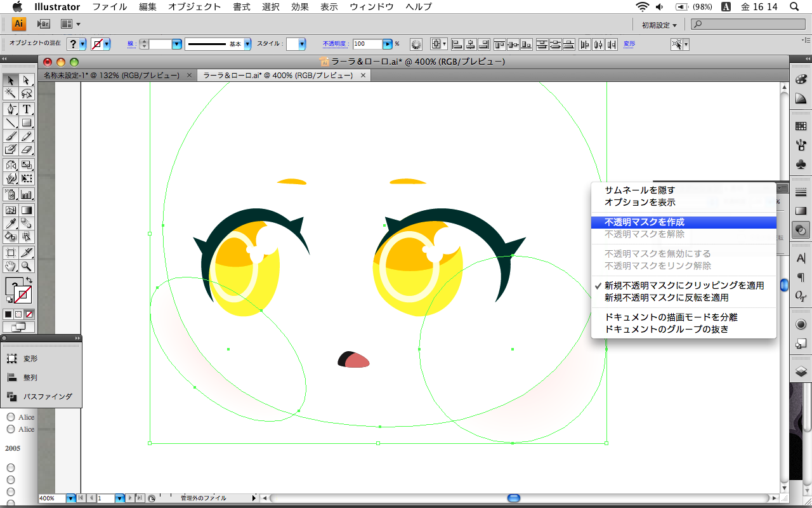Image resolution: width=812 pixels, height=508 pixels.
Task: Open the zoom level dropdown at bottom
Action: 71,498
